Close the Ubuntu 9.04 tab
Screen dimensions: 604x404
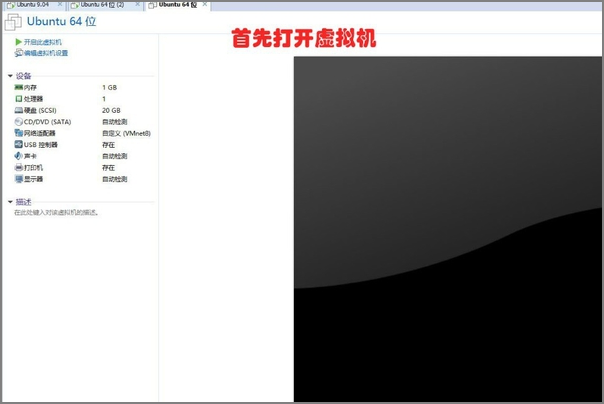coord(60,5)
